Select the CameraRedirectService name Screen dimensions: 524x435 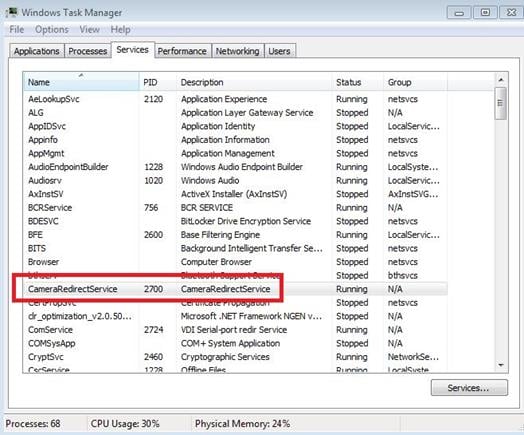73,289
